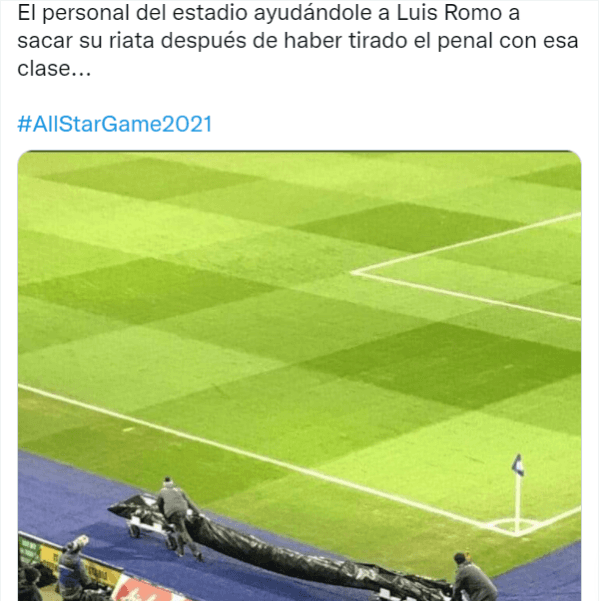Click the word 'clase...' in the tweet
This screenshot has height=601, width=600.
point(54,69)
